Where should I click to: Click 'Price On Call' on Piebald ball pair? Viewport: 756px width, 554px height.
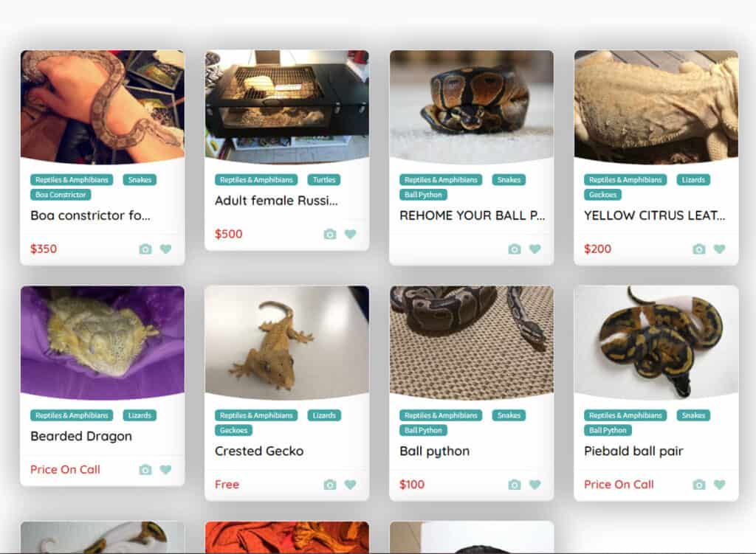pos(619,485)
